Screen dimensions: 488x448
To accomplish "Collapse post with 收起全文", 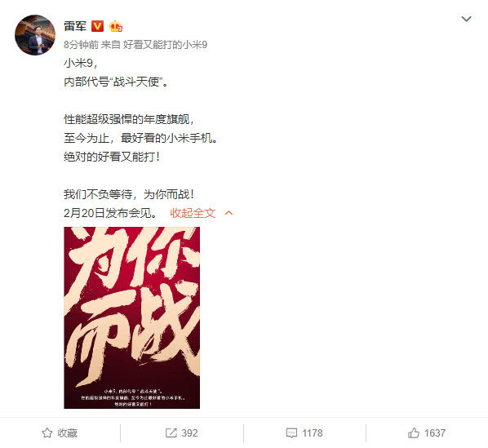I will click(193, 213).
